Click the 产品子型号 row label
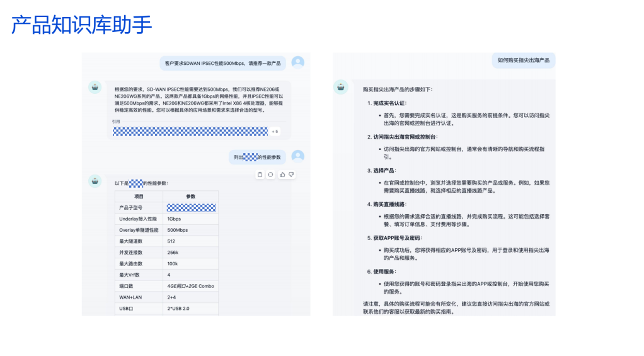644x356 pixels. 130,208
